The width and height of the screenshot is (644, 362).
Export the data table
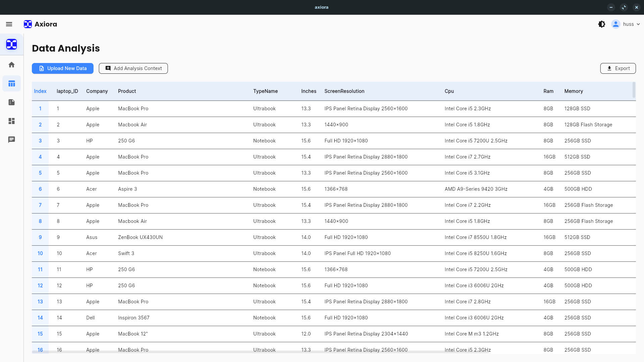pyautogui.click(x=618, y=68)
